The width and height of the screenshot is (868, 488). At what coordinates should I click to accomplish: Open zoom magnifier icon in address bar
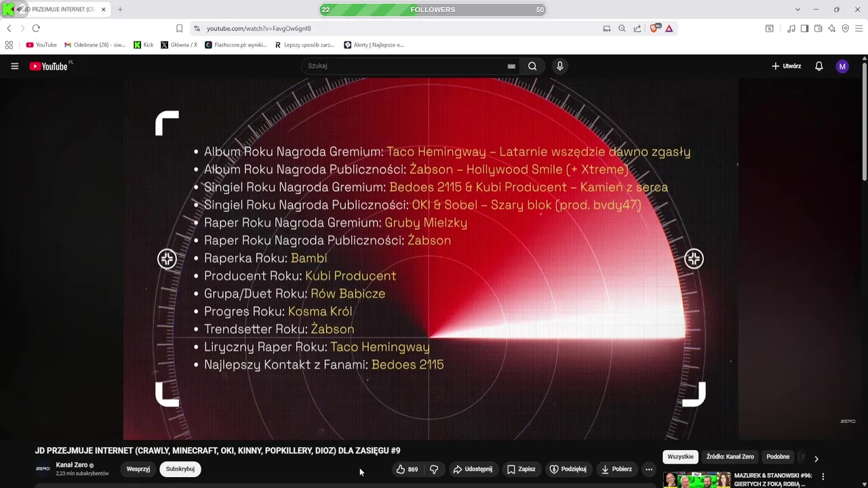pos(622,28)
